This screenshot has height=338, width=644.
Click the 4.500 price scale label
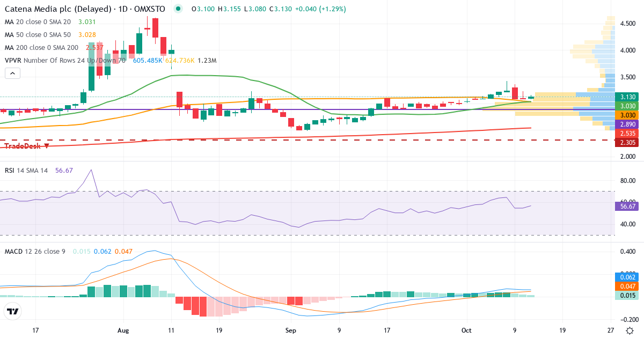coord(627,24)
